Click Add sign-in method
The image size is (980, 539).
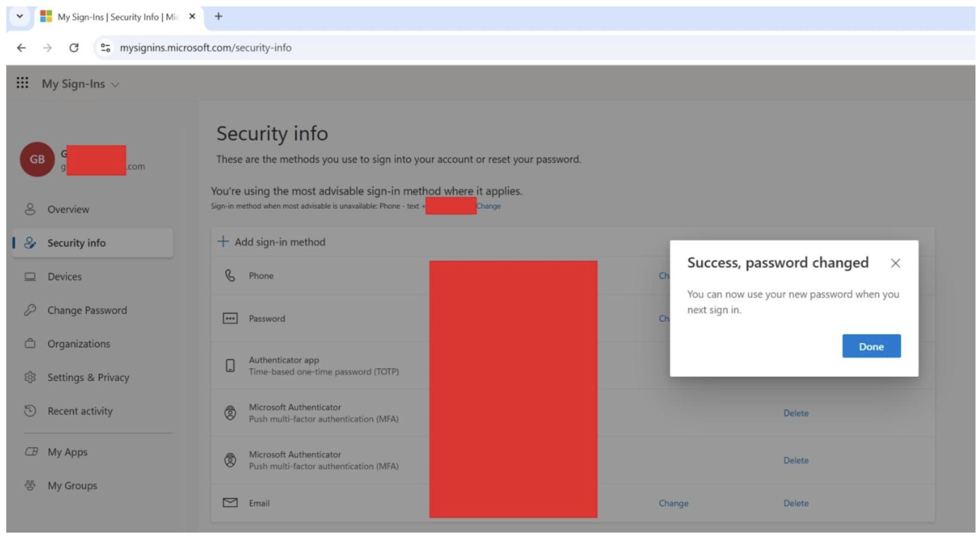coord(271,241)
